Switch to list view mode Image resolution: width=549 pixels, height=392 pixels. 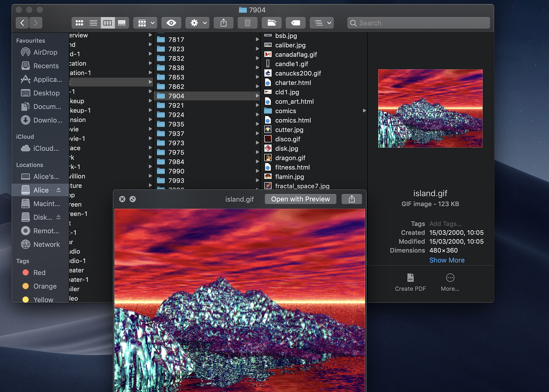tap(93, 23)
